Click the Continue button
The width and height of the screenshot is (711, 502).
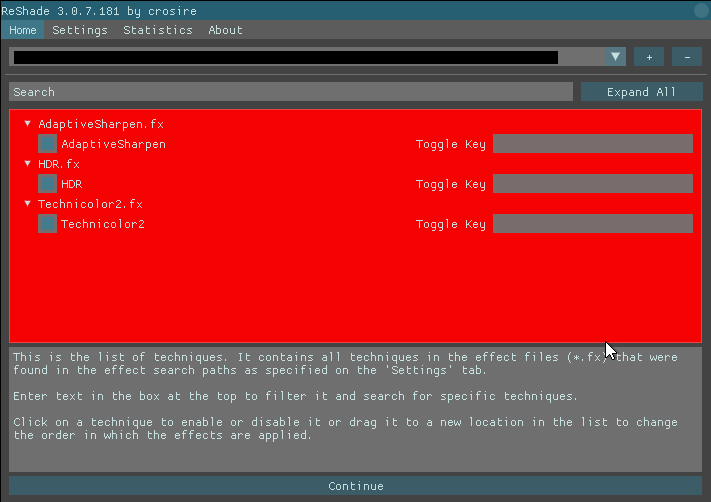coord(356,486)
